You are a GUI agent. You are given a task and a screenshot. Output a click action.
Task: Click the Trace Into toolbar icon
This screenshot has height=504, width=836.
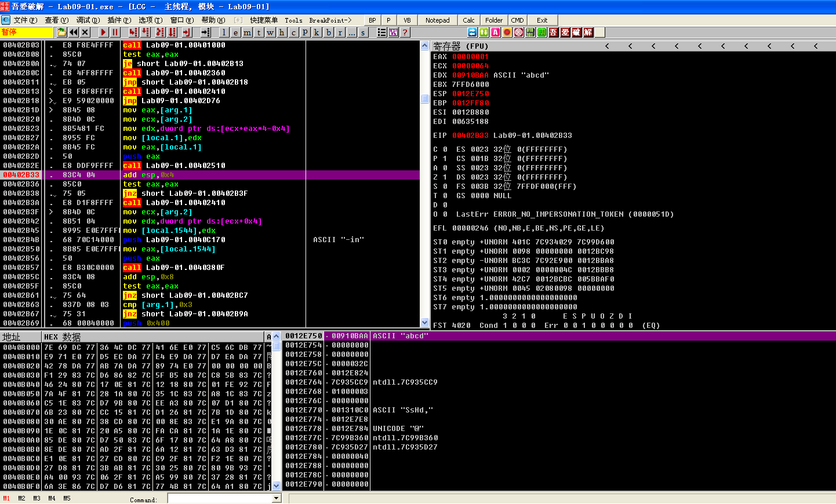click(160, 32)
